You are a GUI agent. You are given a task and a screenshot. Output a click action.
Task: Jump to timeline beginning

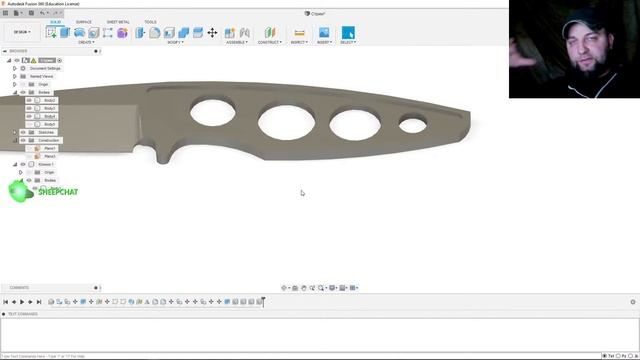coord(6,302)
